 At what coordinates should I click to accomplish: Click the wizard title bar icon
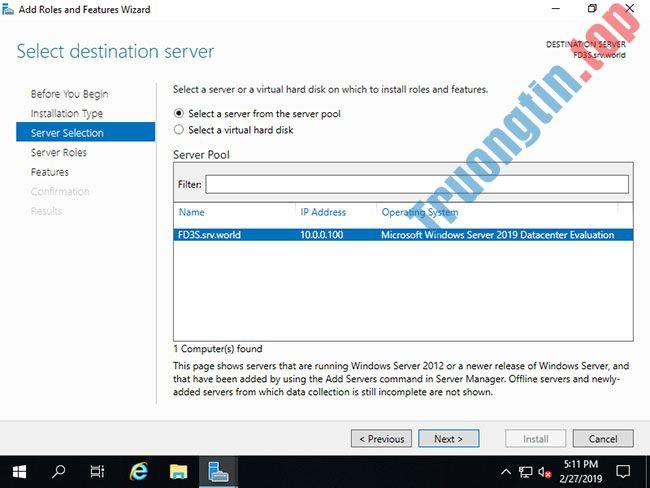pyautogui.click(x=7, y=9)
